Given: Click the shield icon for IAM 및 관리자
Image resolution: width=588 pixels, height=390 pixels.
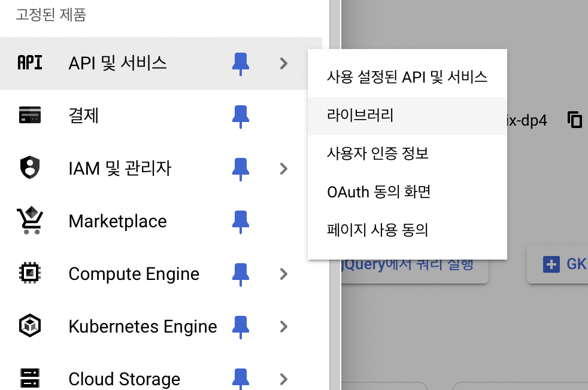Looking at the screenshot, I should [29, 167].
